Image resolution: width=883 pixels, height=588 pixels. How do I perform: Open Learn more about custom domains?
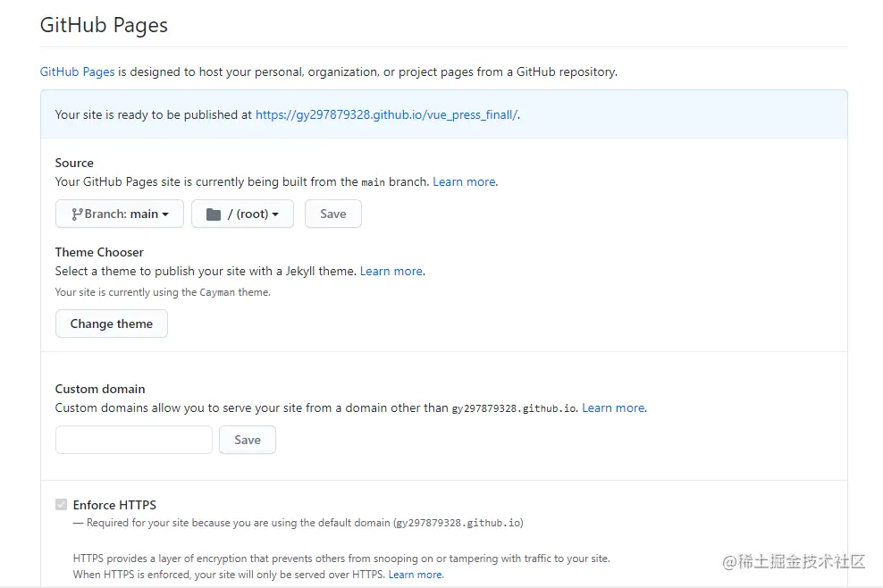click(x=613, y=407)
